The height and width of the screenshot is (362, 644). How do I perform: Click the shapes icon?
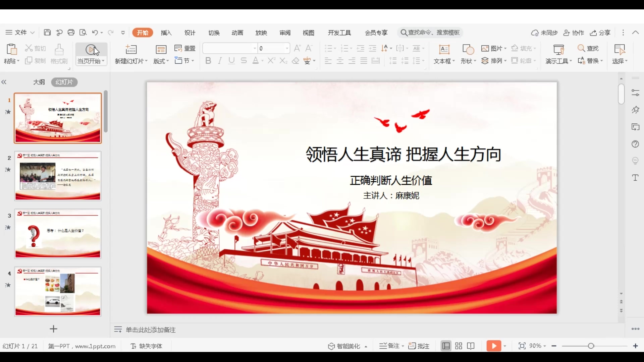468,50
